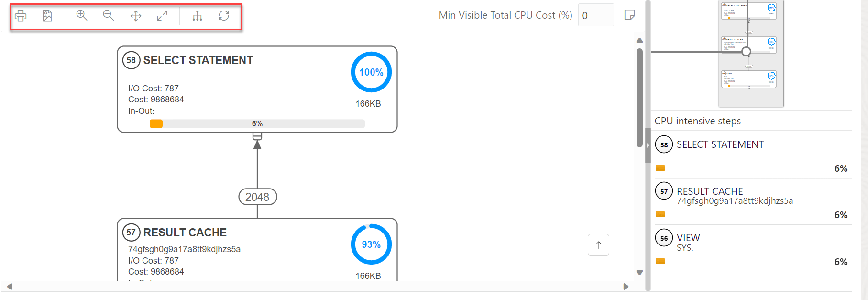
Task: Click the Save as image icon
Action: click(x=47, y=16)
